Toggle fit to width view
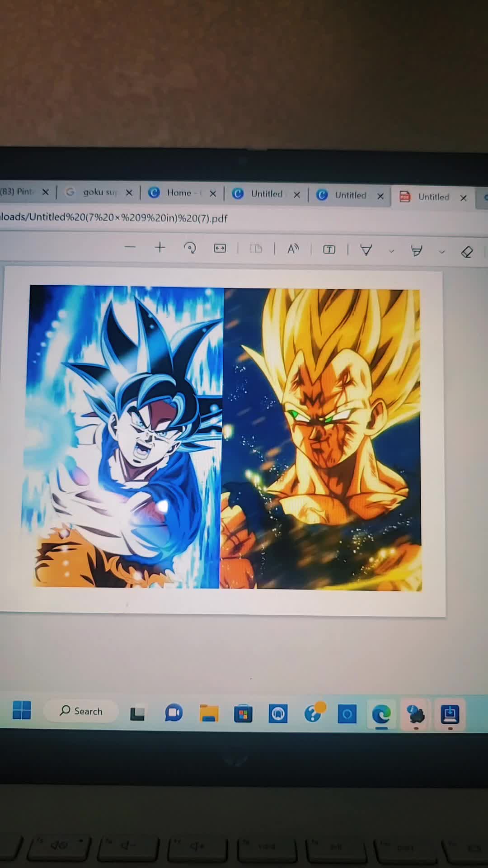Screen dimensions: 488x868 click(220, 248)
